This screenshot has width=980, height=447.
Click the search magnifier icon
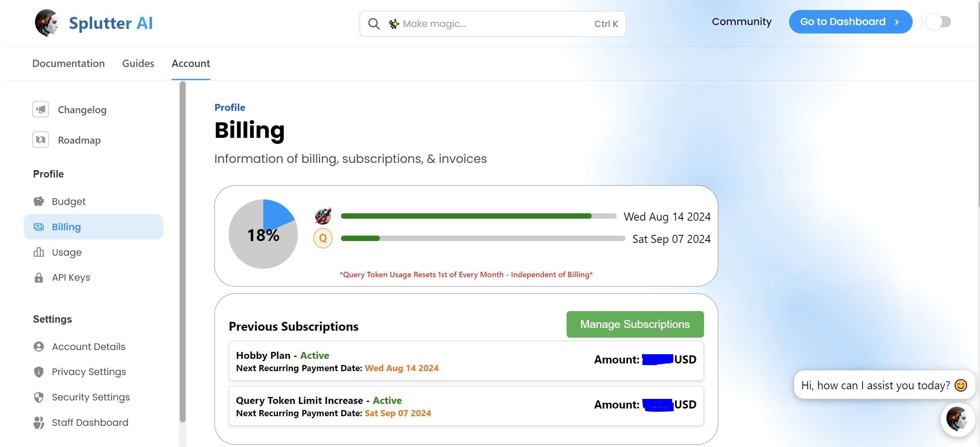[x=374, y=24]
